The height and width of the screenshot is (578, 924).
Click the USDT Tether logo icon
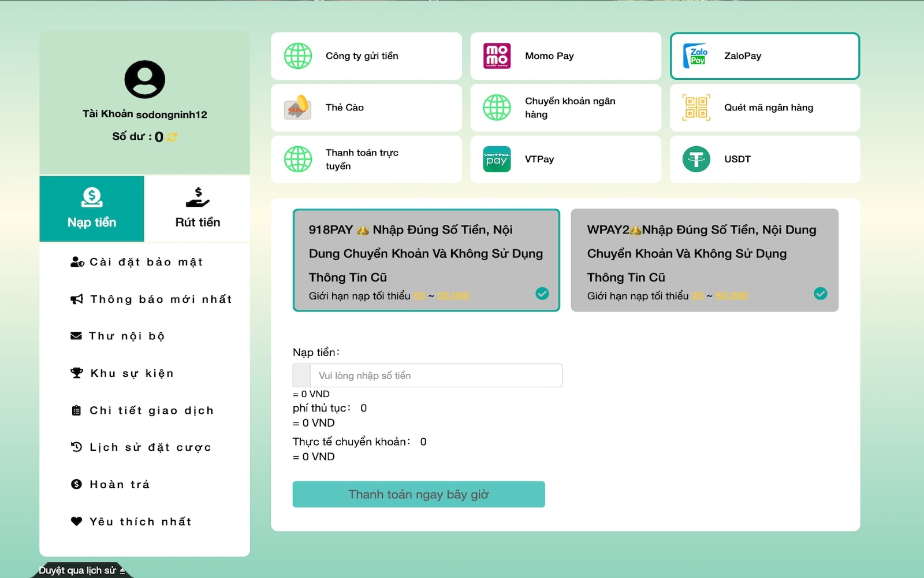pyautogui.click(x=696, y=160)
